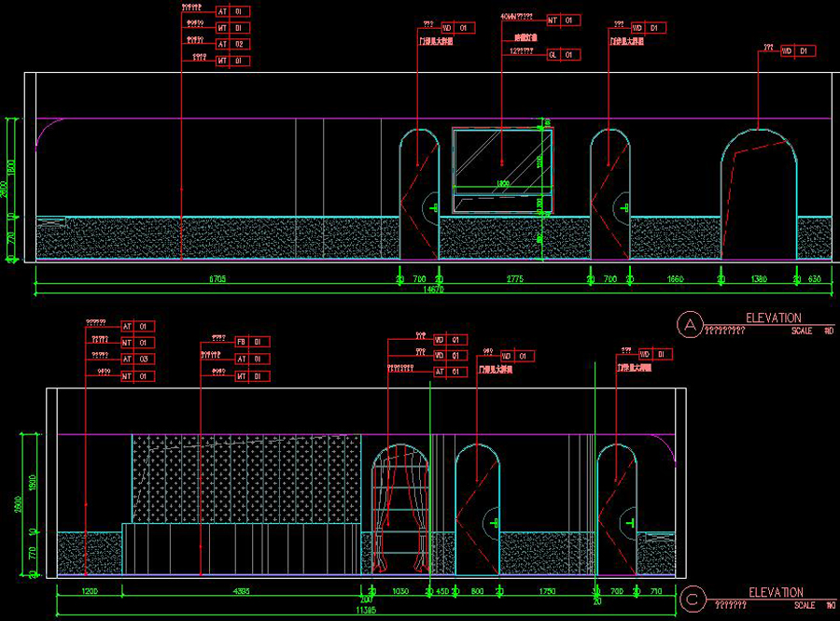Pick the 2775 dimension label
This screenshot has width=840, height=621.
tap(514, 279)
